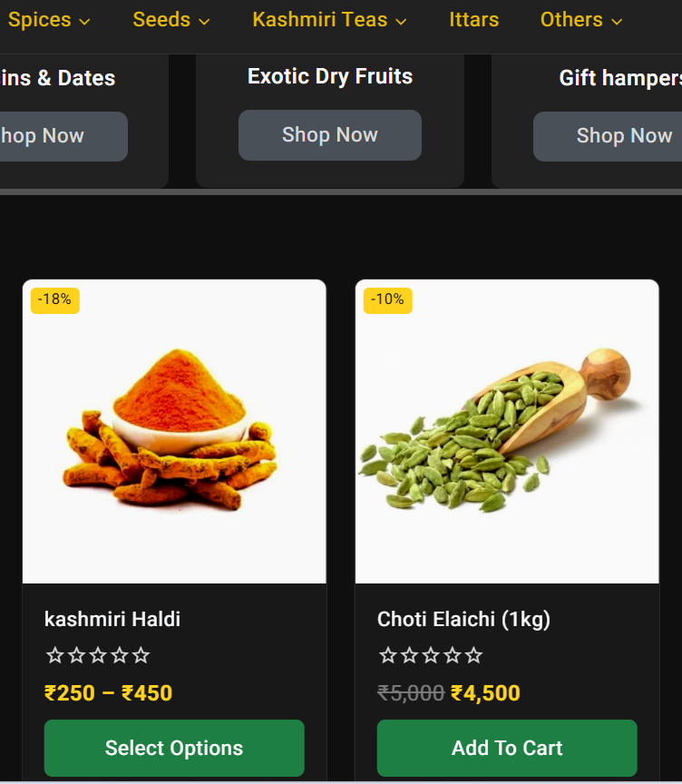Click the horizontal category carousel scrollbar
Image resolution: width=682 pixels, height=784 pixels.
(341, 191)
